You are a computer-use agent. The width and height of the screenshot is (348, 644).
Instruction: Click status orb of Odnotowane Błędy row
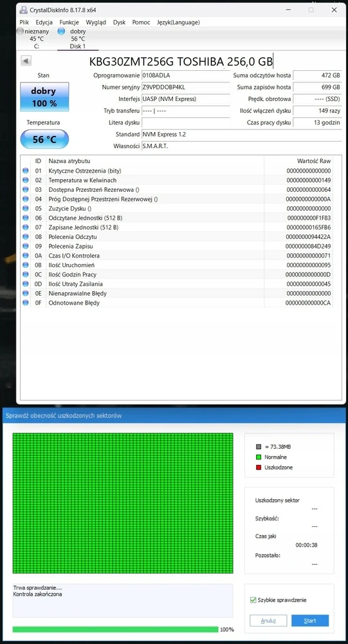tap(26, 303)
